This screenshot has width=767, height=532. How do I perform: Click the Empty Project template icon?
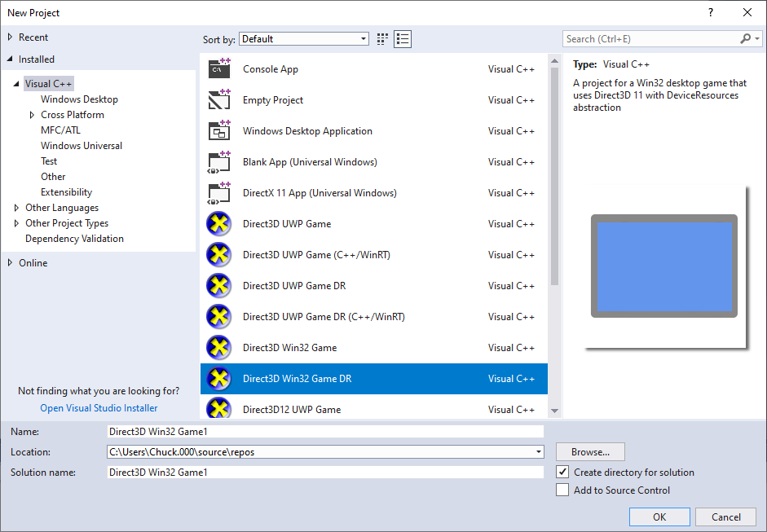tap(218, 99)
